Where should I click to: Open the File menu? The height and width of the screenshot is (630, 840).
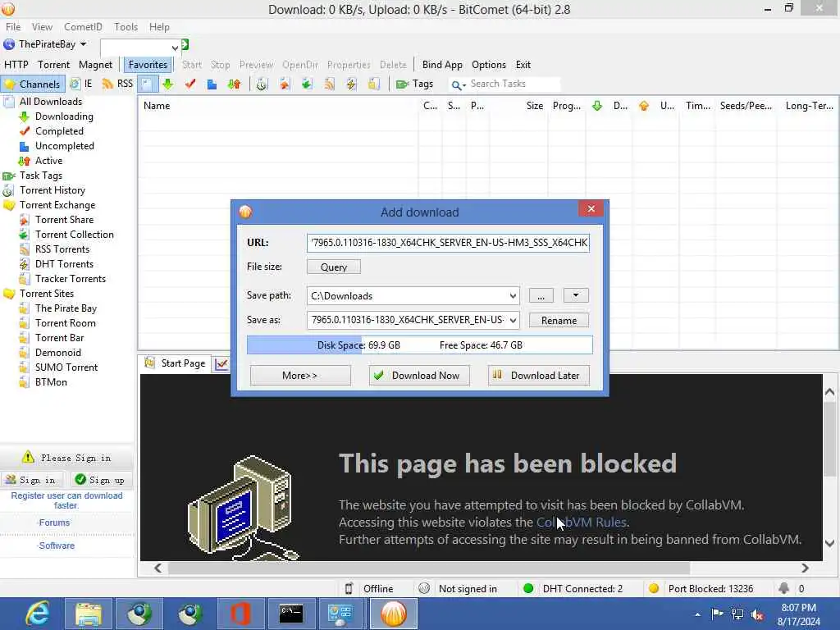click(13, 27)
